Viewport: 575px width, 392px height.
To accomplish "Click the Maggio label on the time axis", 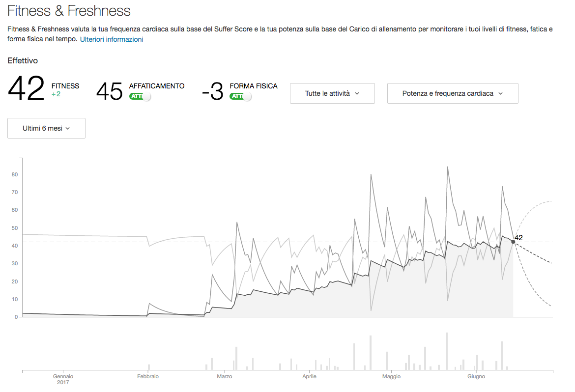I will [391, 377].
